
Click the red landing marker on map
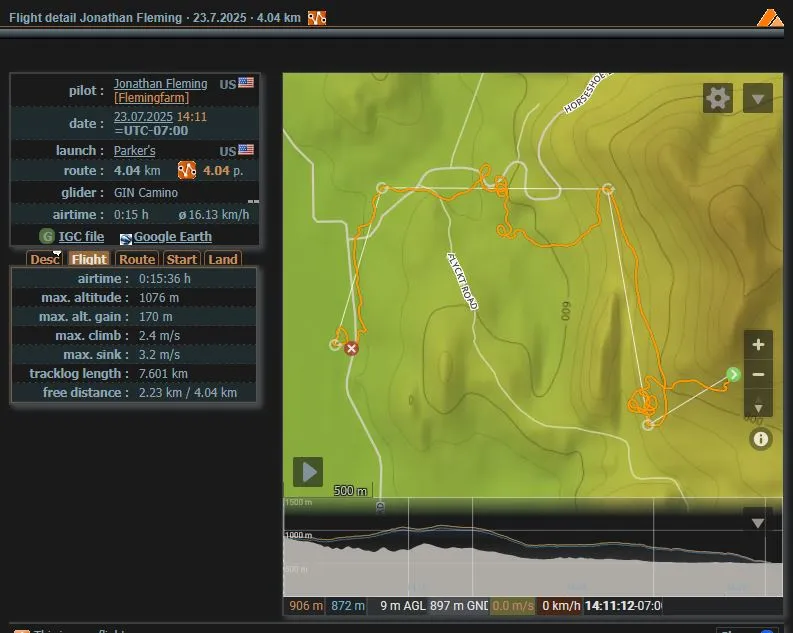(x=351, y=348)
